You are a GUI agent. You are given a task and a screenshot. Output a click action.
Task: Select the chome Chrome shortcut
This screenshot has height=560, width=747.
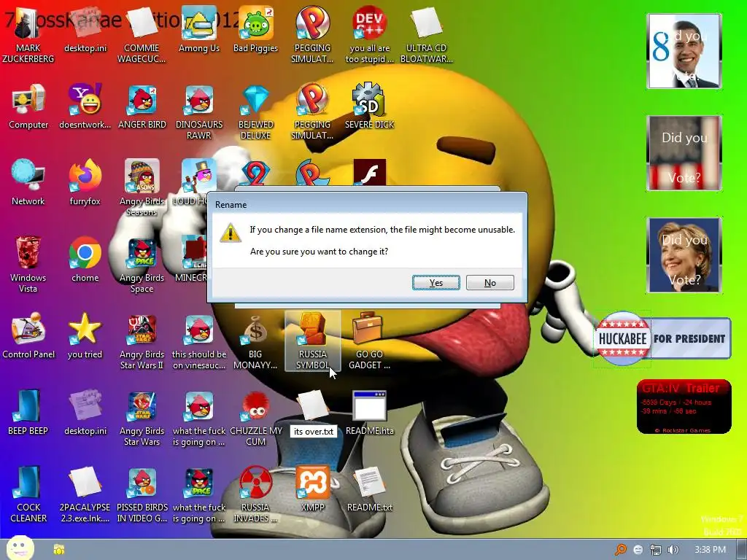(x=85, y=260)
